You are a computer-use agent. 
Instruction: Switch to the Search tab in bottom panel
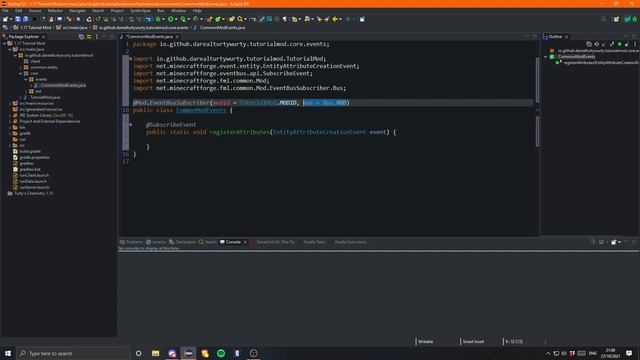tap(208, 242)
